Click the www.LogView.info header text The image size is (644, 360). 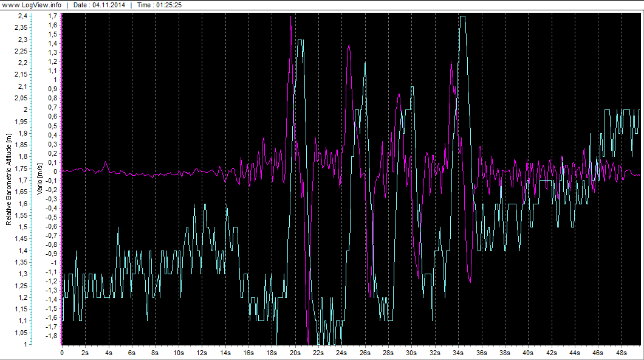(32, 5)
